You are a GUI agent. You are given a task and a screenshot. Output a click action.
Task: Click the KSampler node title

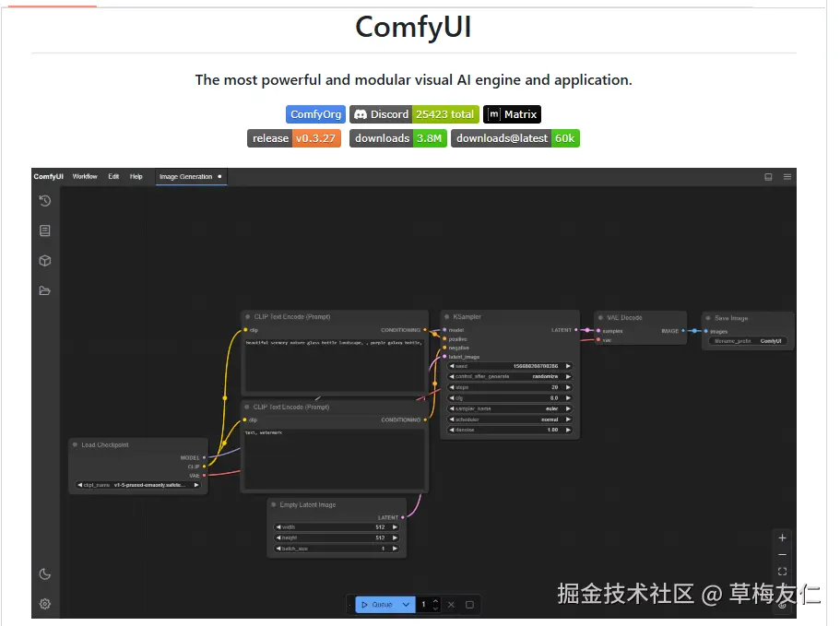coord(467,317)
